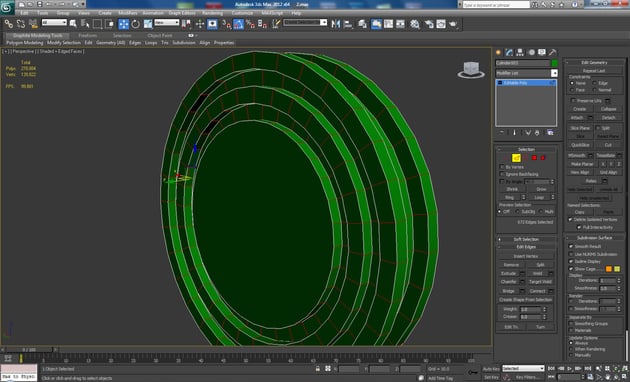Toggle Preserve UVs checkbox
630x382 pixels.
[x=573, y=100]
